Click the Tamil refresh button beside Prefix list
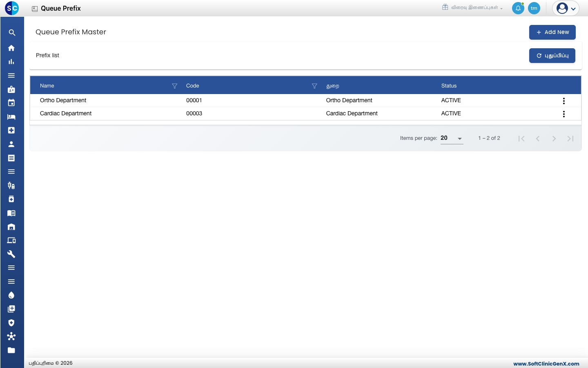Image resolution: width=588 pixels, height=368 pixels. tap(552, 56)
